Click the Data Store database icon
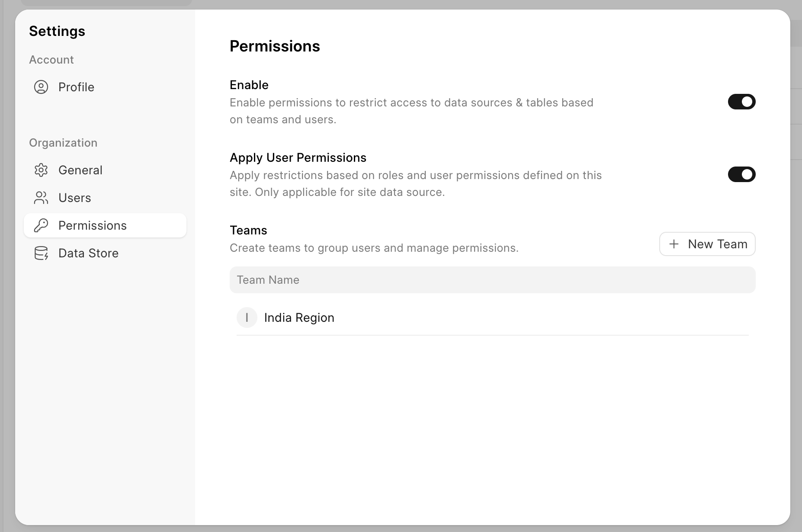This screenshot has width=802, height=532. [x=41, y=253]
